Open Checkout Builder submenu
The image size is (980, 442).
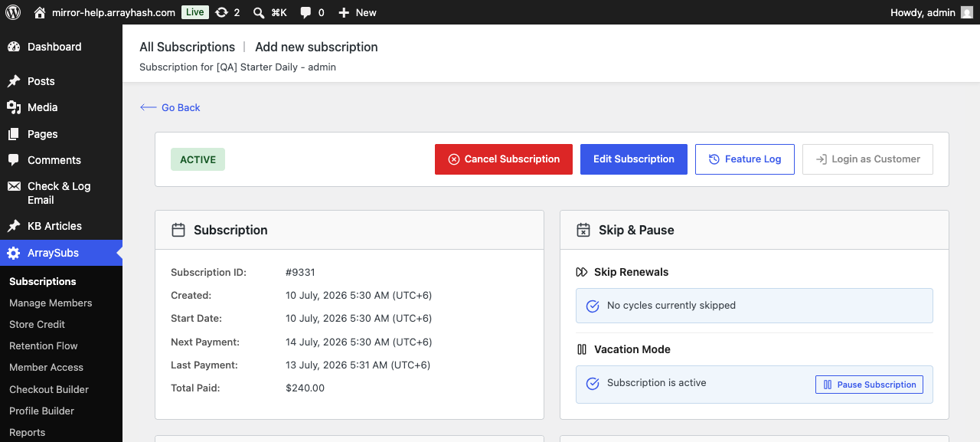coord(49,389)
